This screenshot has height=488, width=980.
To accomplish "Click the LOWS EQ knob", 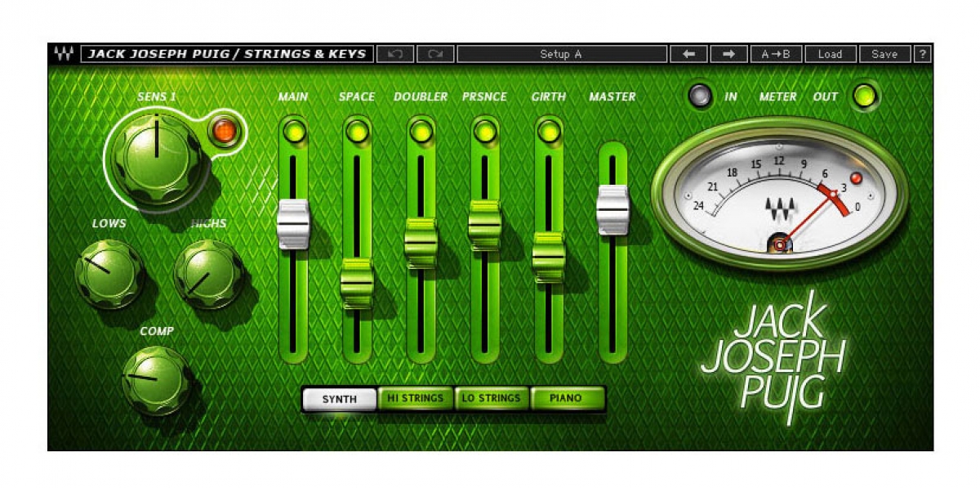I will (x=109, y=274).
